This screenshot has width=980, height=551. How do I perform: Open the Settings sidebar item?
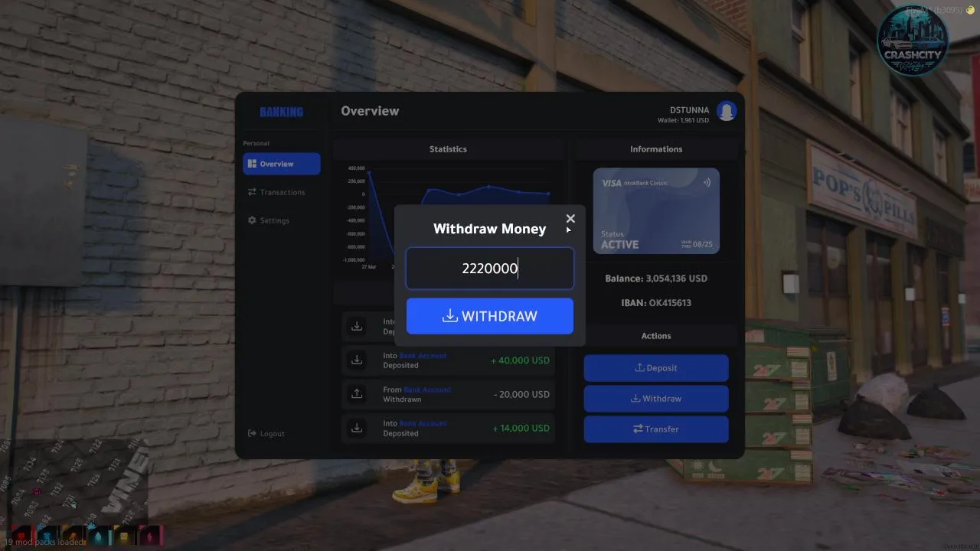tap(269, 220)
